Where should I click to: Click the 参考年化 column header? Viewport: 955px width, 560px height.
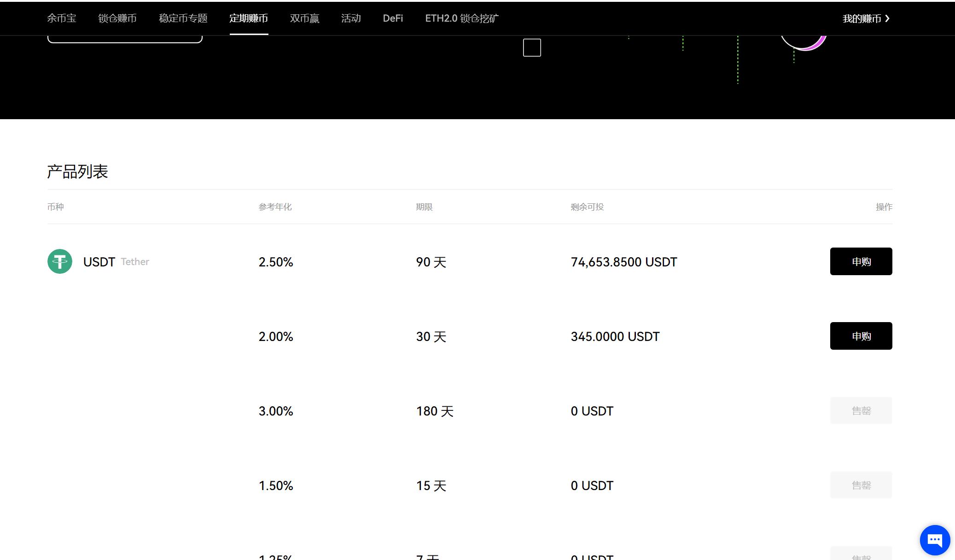click(275, 207)
